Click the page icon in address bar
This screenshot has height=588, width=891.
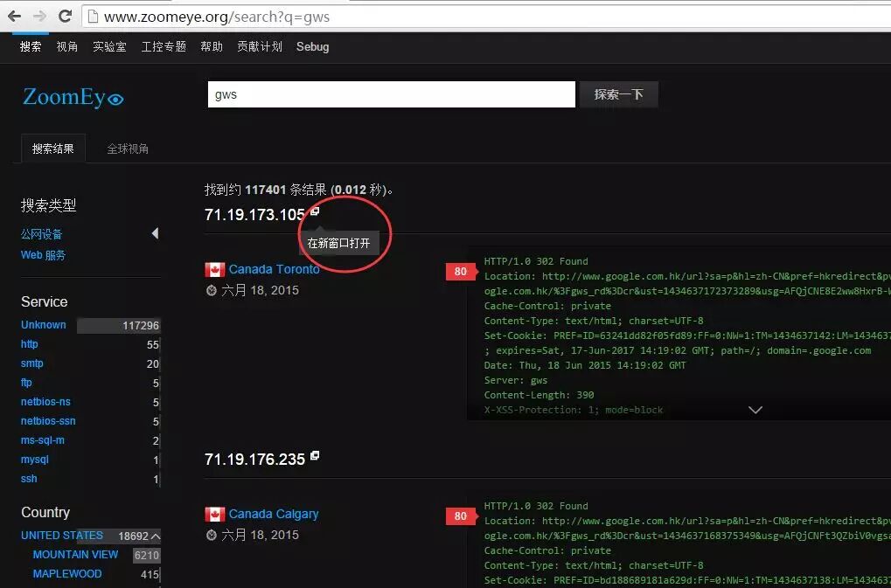tap(92, 17)
